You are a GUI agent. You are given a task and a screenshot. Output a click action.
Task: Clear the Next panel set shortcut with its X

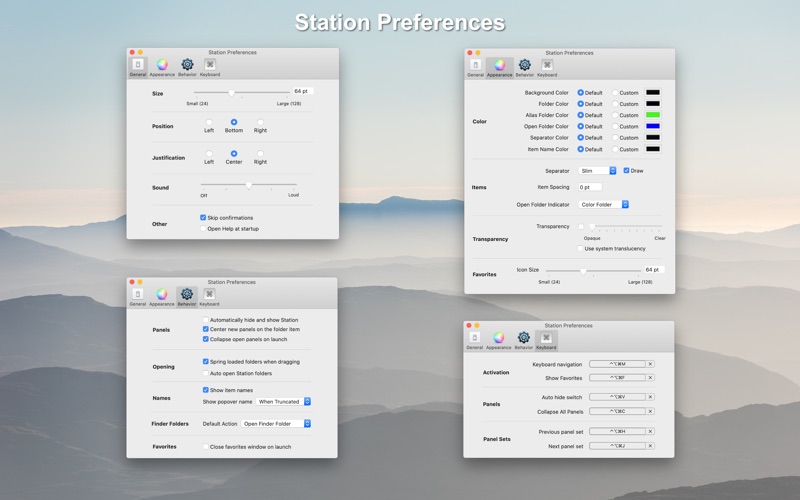[x=651, y=445]
